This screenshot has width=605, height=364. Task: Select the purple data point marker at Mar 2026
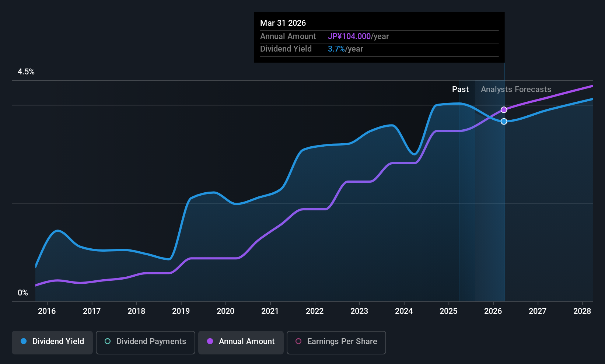click(x=504, y=110)
